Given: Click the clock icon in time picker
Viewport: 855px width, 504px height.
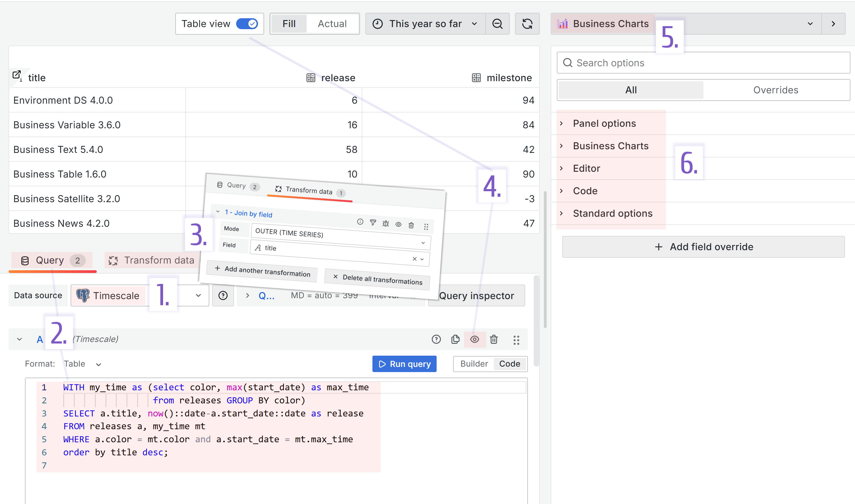Looking at the screenshot, I should 378,24.
